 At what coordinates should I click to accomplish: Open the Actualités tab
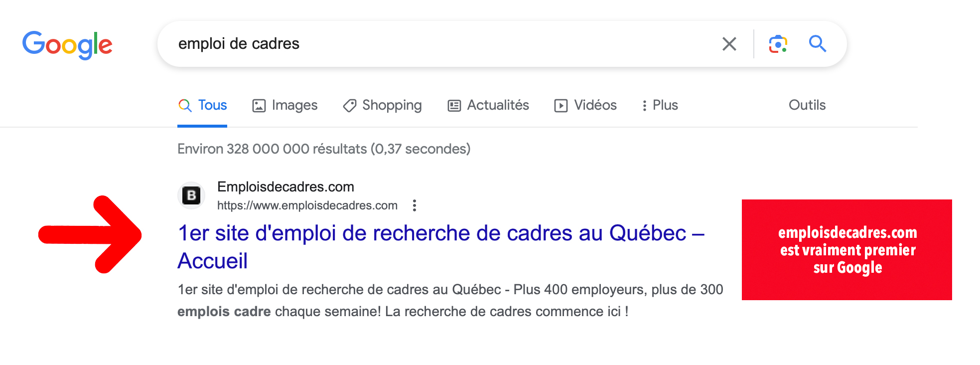(488, 105)
